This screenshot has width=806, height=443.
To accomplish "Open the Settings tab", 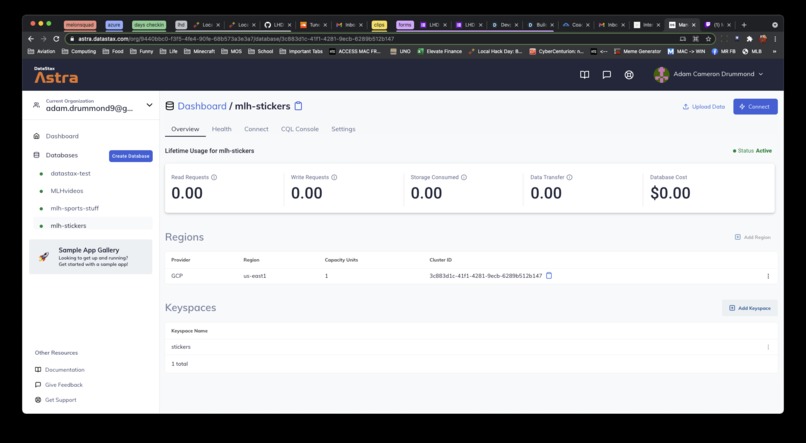I will point(343,129).
